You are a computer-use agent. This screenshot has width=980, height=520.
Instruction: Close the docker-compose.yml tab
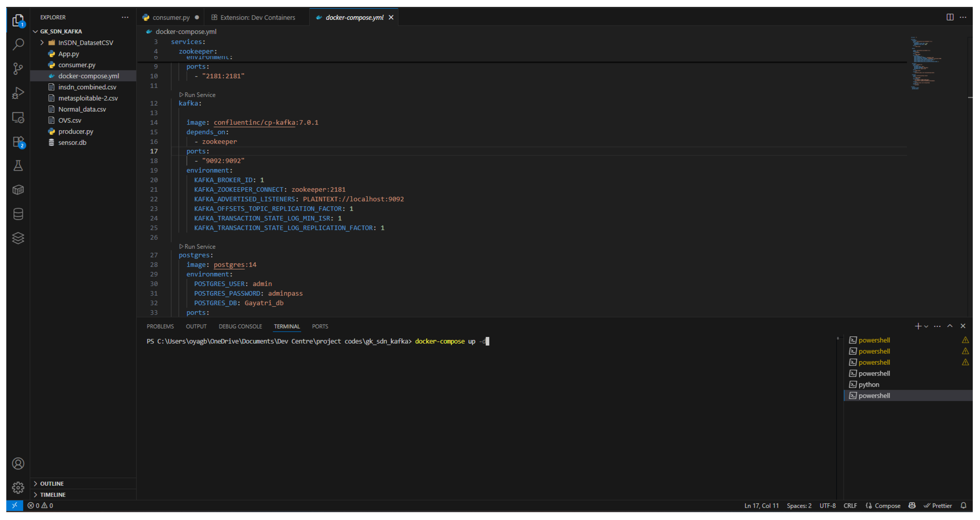(391, 18)
